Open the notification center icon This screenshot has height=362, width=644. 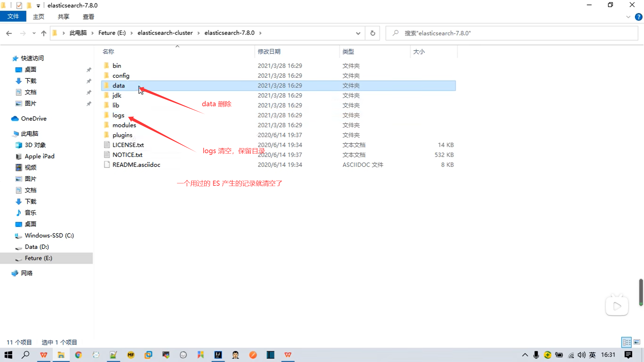(628, 355)
